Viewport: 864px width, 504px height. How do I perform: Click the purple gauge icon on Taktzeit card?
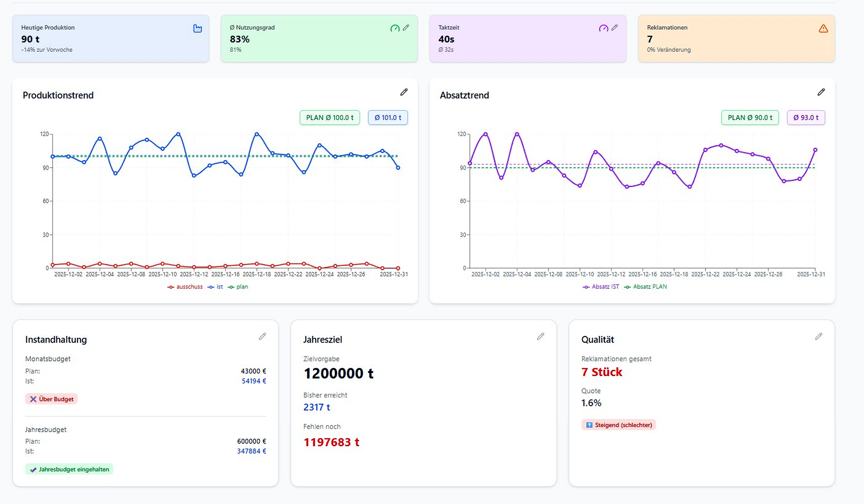[603, 28]
